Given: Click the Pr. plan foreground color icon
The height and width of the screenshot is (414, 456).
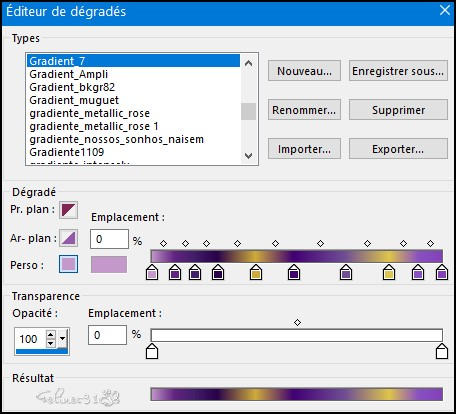Looking at the screenshot, I should pos(69,210).
